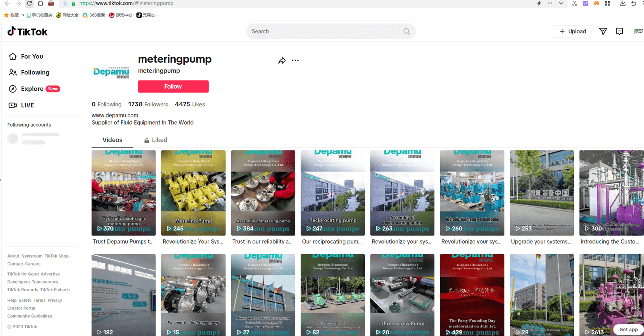The height and width of the screenshot is (336, 644).
Task: Open the Following feed in sidebar
Action: 29,72
